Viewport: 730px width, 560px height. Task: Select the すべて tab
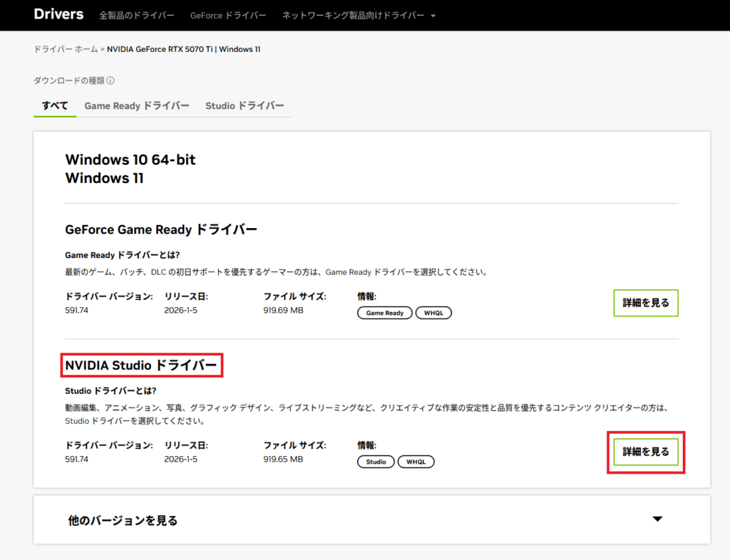pos(55,105)
